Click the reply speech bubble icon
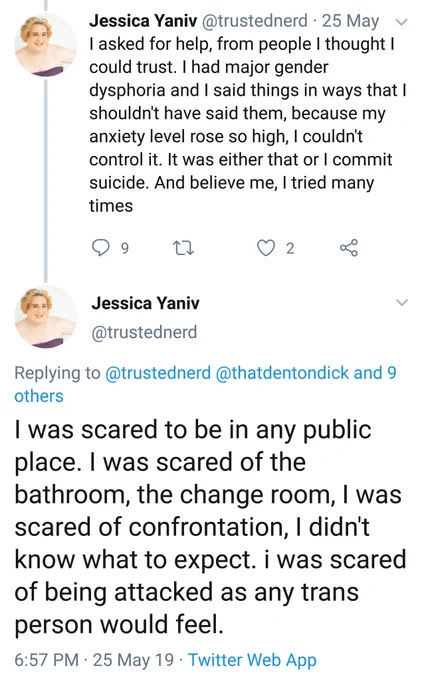The width and height of the screenshot is (422, 680). click(101, 248)
